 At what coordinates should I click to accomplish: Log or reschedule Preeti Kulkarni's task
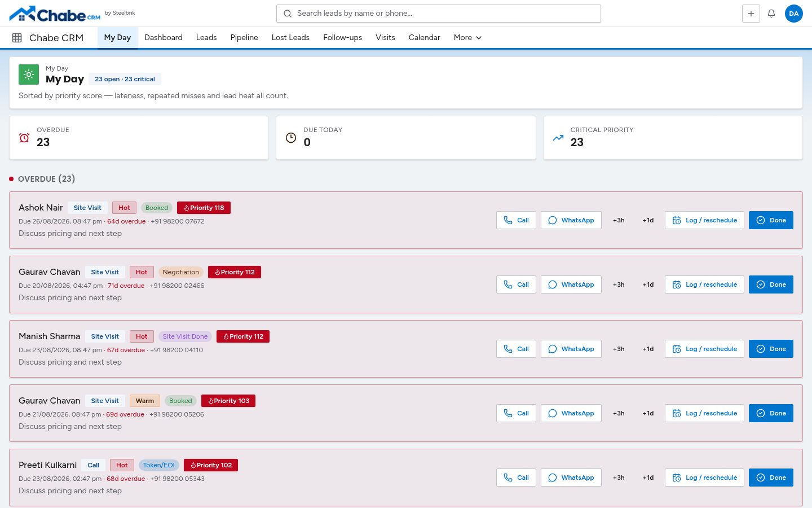(704, 478)
